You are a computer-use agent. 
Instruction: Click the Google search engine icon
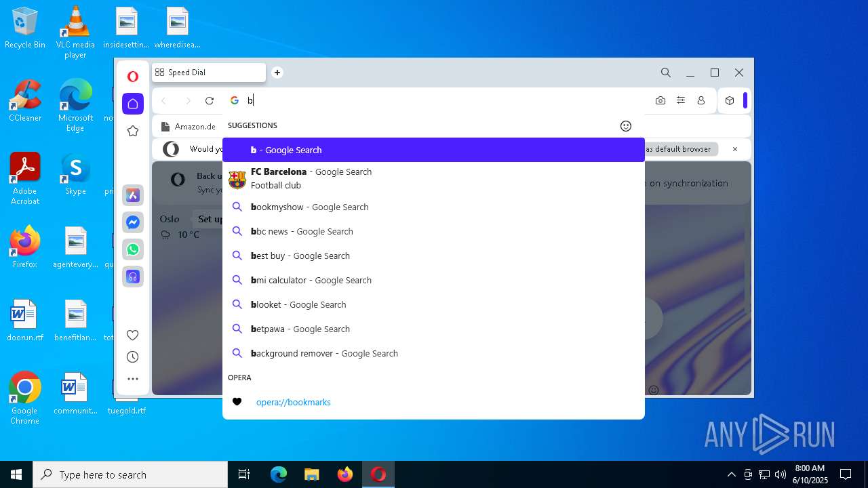pos(235,100)
